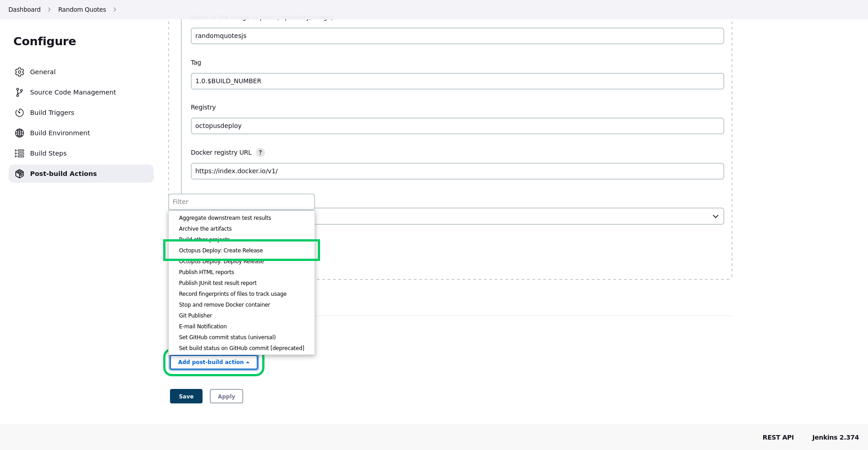Click the General gear icon
The height and width of the screenshot is (450, 868).
(19, 72)
